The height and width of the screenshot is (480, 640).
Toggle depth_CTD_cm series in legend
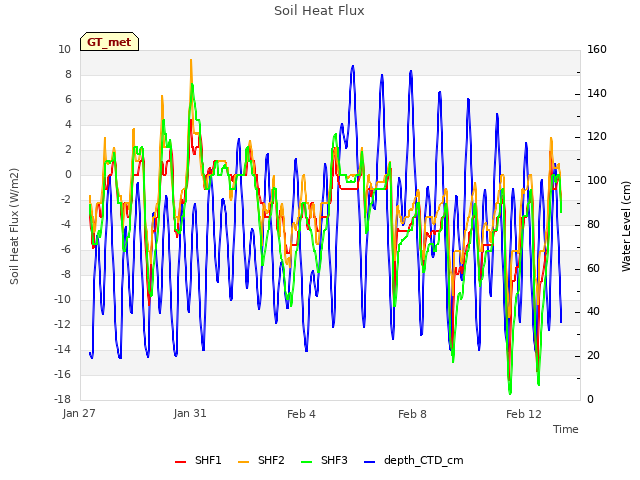tap(413, 460)
